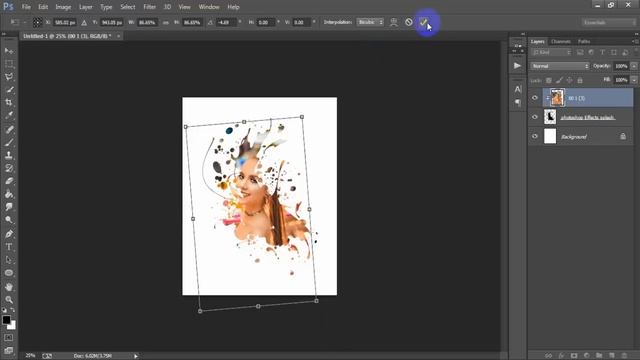
Task: Switch to the Channels tab
Action: [x=561, y=41]
